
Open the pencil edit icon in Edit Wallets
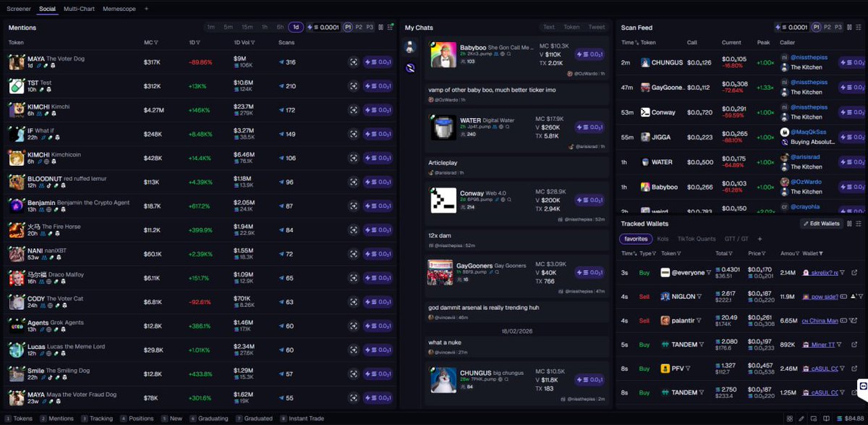tap(806, 224)
